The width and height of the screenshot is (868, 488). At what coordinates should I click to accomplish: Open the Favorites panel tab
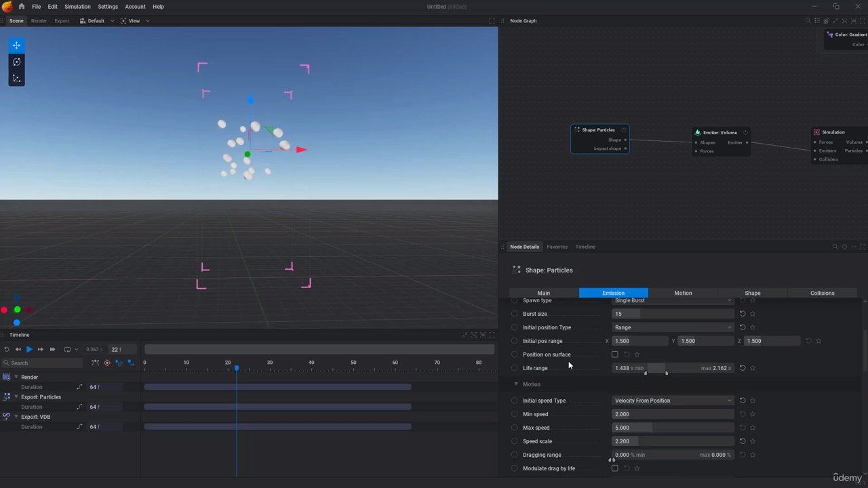pyautogui.click(x=557, y=247)
